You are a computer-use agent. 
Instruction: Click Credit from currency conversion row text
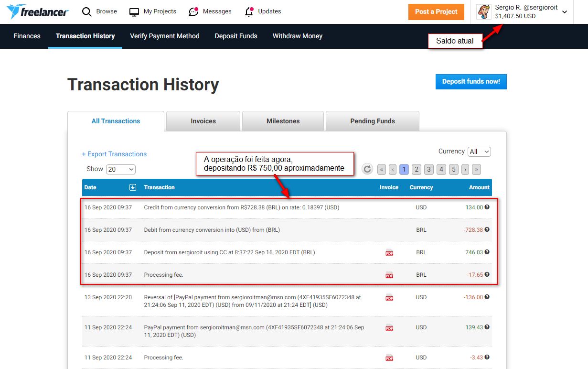[x=242, y=208]
